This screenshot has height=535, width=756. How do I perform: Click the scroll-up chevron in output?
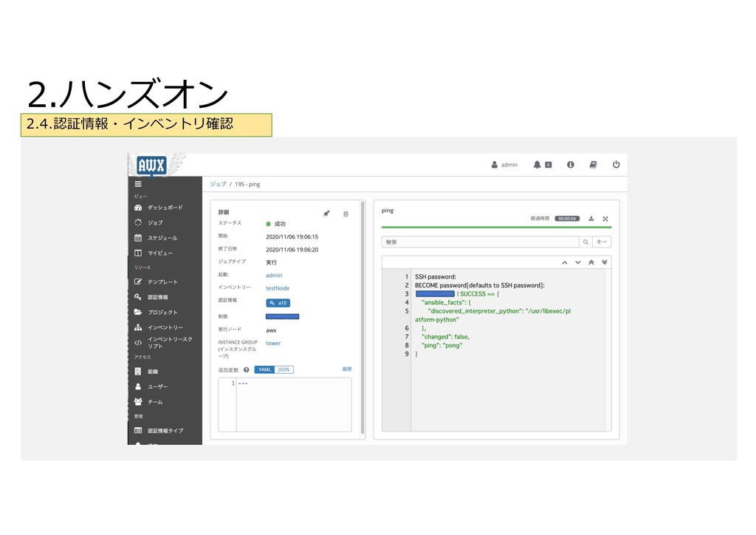[565, 262]
